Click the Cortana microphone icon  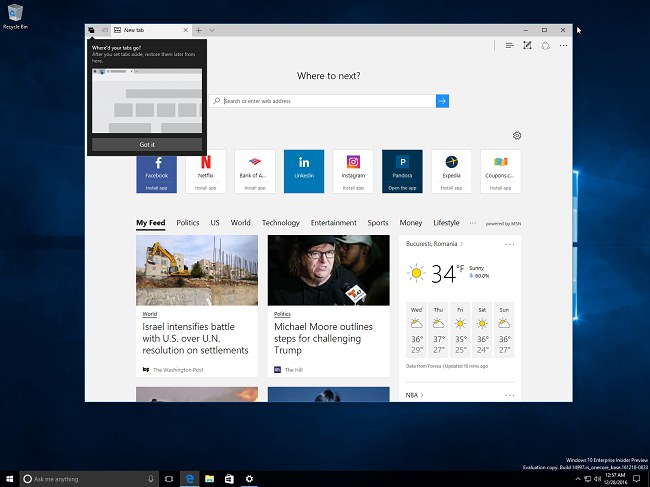151,479
